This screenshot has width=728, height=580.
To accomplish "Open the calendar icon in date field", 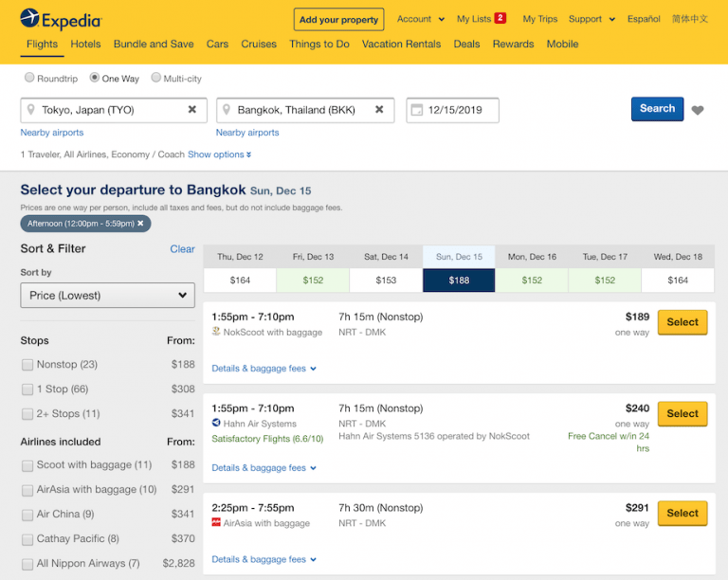I will pos(417,110).
